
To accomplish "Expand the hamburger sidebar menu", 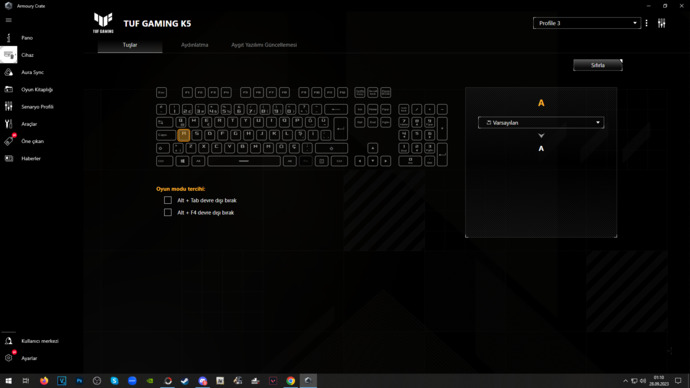I will point(8,20).
